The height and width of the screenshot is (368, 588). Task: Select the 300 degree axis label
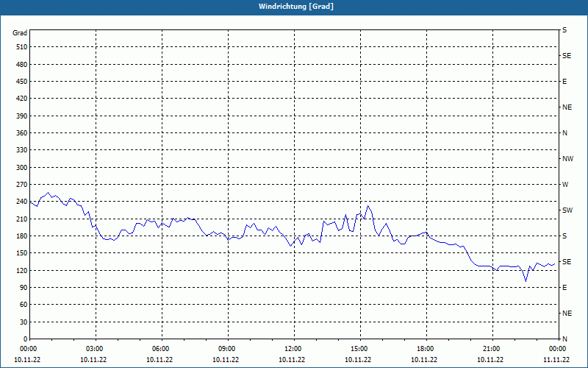point(22,168)
